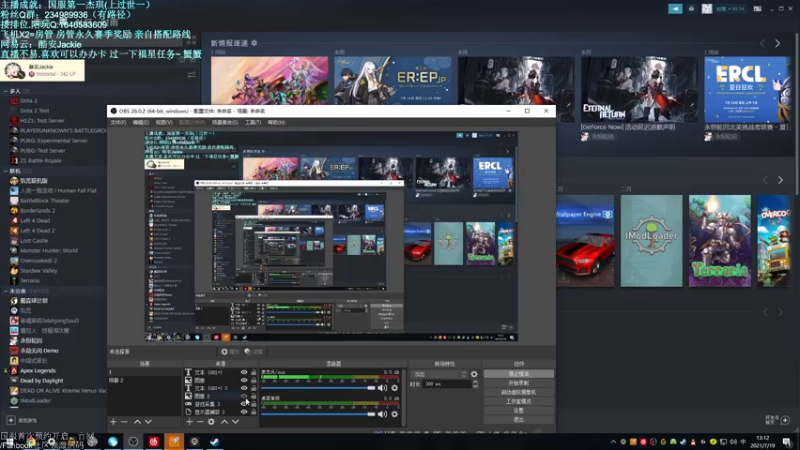Lock the first image source

pos(254,380)
